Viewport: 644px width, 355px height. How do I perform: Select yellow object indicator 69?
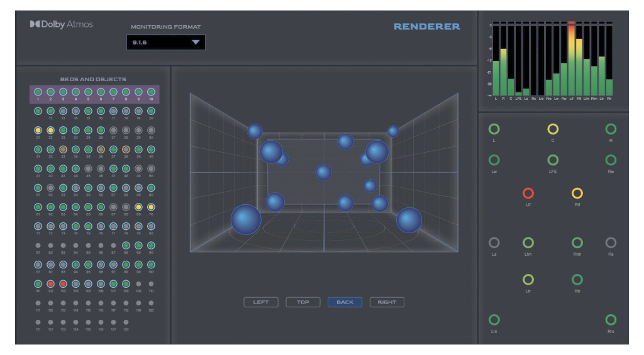point(138,207)
